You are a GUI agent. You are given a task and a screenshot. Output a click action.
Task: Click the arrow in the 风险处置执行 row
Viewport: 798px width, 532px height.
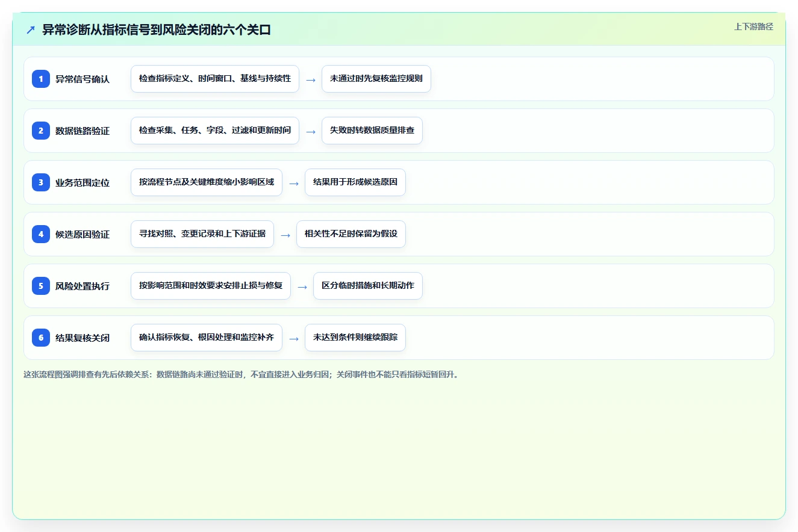pyautogui.click(x=302, y=286)
